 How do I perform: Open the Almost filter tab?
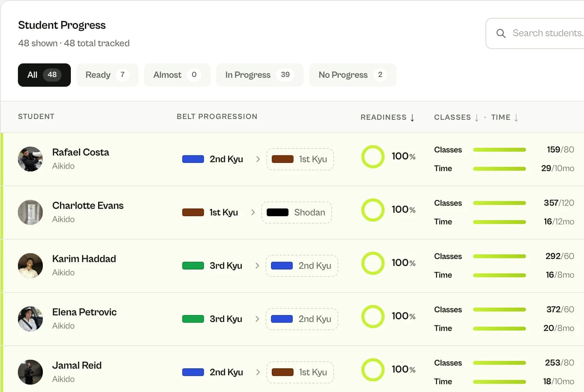177,75
